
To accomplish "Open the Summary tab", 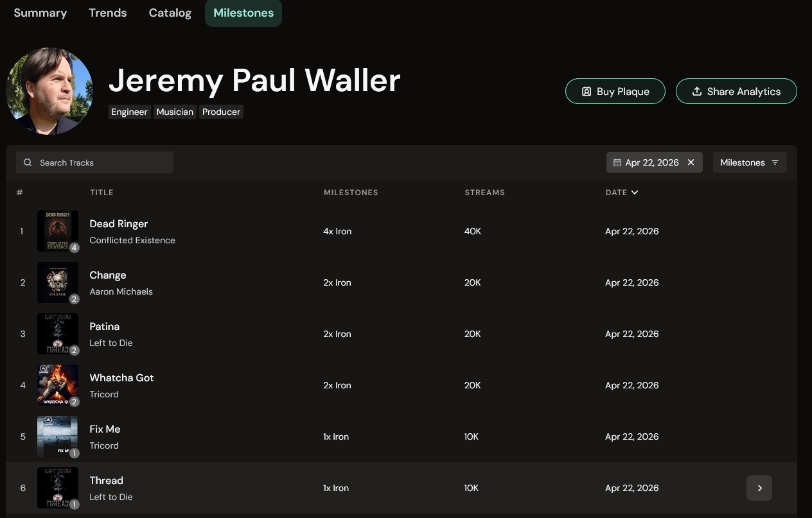I will 40,12.
